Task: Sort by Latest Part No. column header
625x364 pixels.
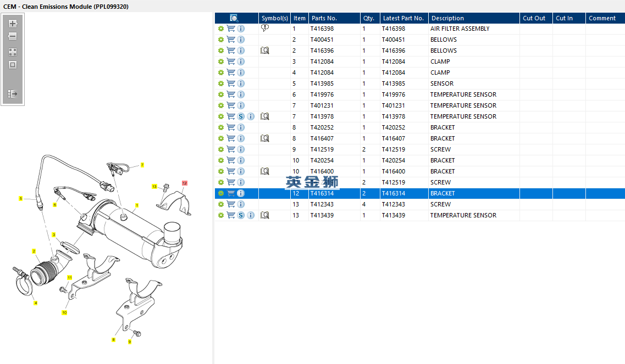Action: tap(404, 18)
